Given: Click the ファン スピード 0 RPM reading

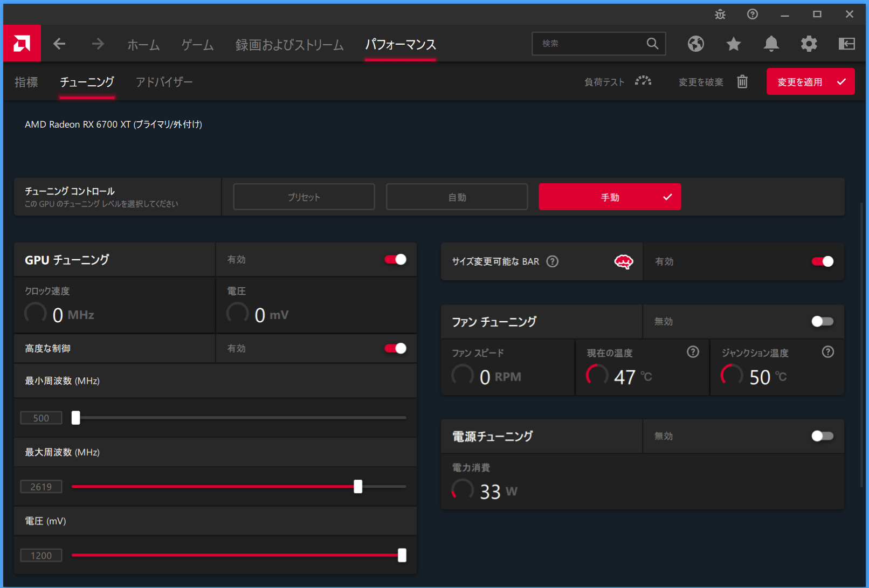Looking at the screenshot, I should pos(486,376).
